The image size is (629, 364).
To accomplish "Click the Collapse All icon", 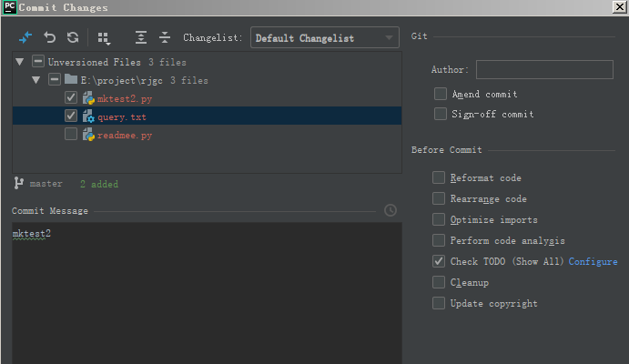I will click(x=165, y=38).
